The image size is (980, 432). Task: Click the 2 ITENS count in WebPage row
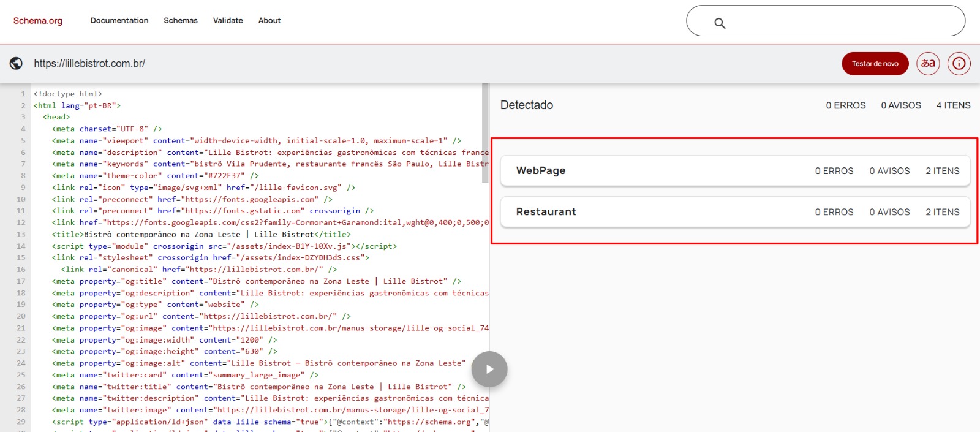point(943,171)
